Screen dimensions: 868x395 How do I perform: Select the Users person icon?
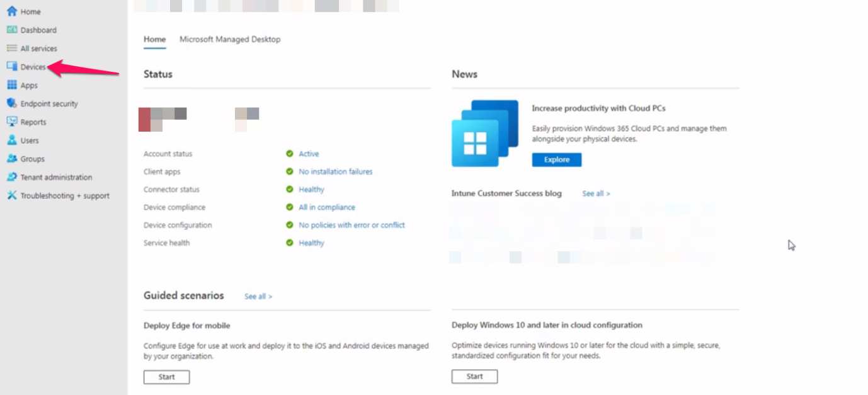[12, 140]
